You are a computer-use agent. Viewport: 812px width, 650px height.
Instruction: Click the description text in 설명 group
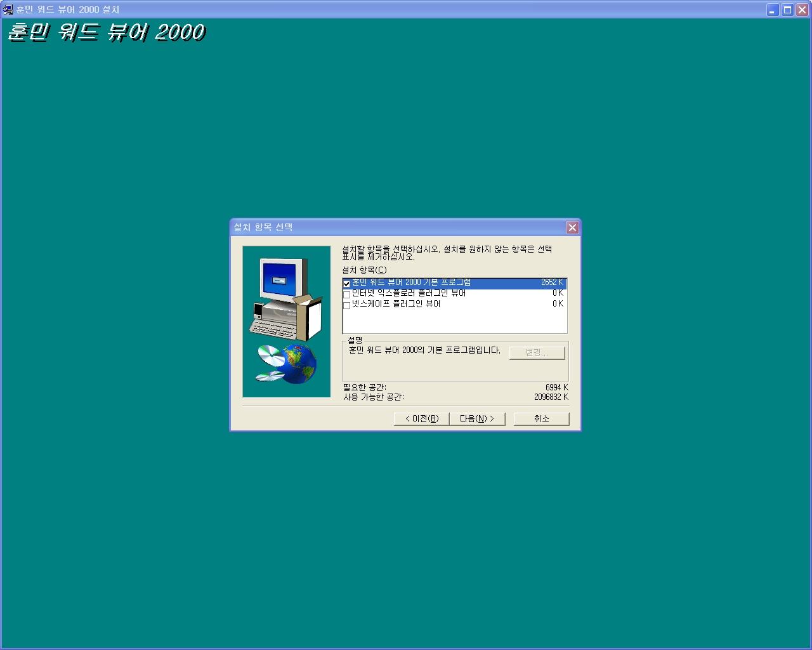point(424,350)
